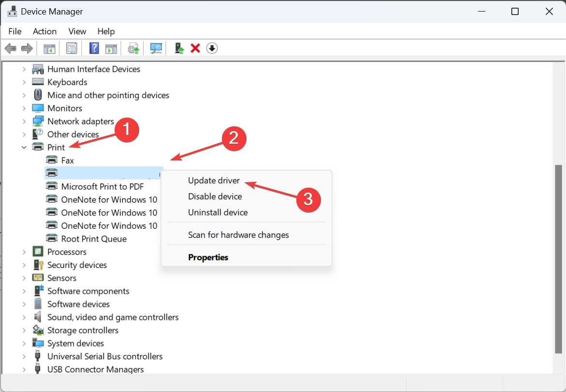
Task: Minimize the Device Manager window
Action: tap(481, 12)
